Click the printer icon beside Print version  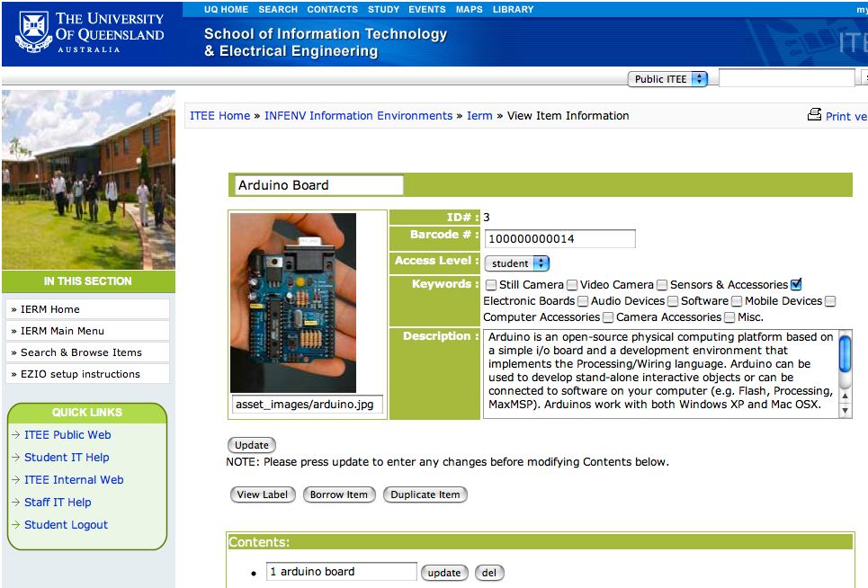click(x=814, y=114)
